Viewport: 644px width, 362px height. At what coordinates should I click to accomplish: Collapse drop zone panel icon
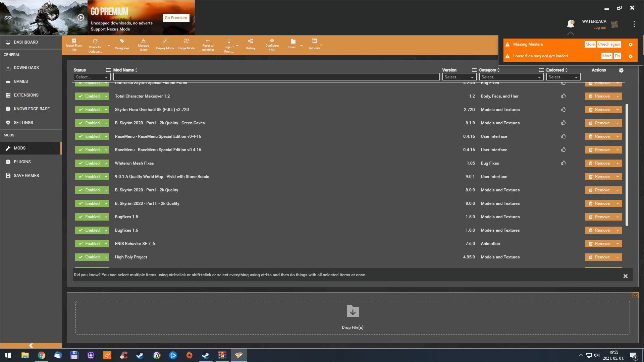tap(635, 295)
